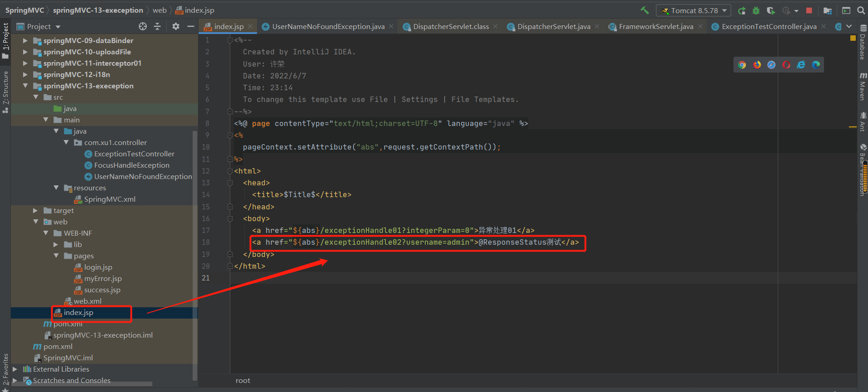Collapse the pages folder
This screenshot has height=392, width=868.
point(56,256)
